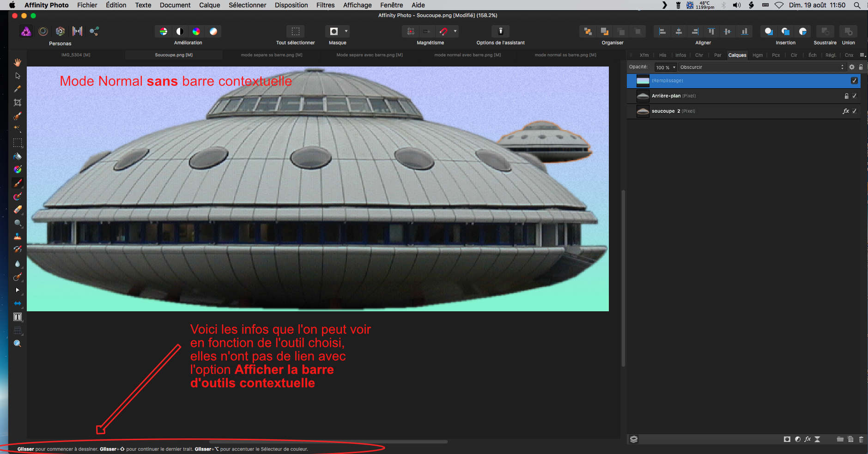
Task: Switch to the Develop persona
Action: pos(60,31)
